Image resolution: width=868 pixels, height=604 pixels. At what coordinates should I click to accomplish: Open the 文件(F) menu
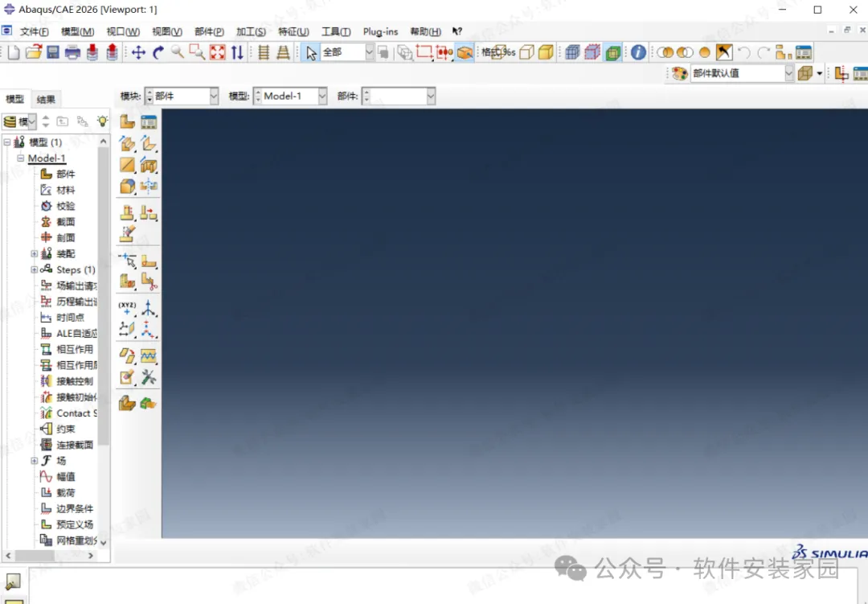(35, 31)
